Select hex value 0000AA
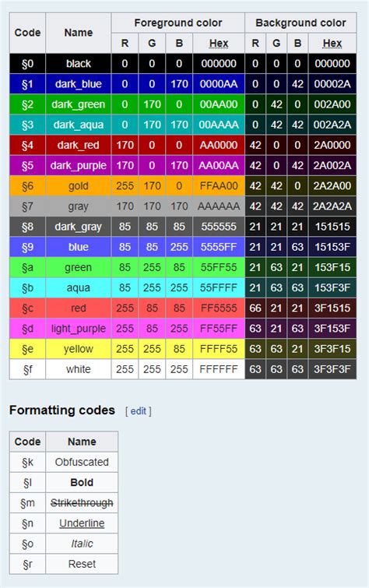 [219, 84]
